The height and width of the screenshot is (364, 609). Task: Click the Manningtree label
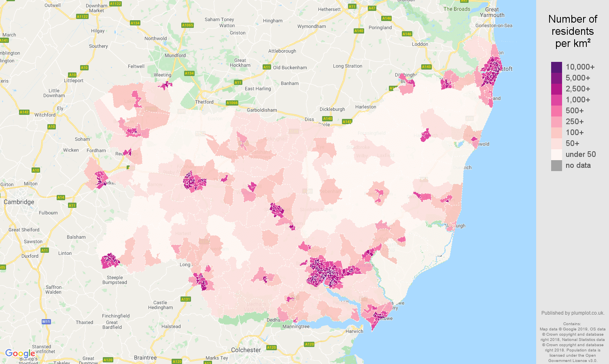coord(296,326)
